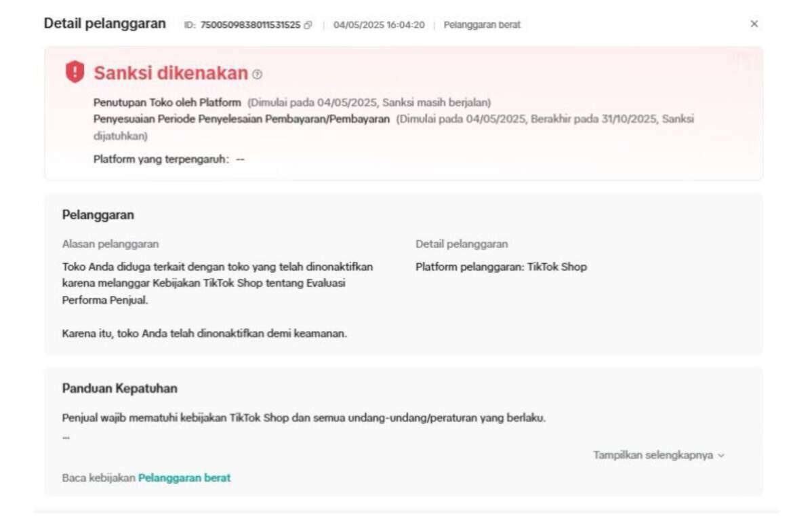
Task: Click the Alasan pelanggaran label
Action: click(110, 244)
